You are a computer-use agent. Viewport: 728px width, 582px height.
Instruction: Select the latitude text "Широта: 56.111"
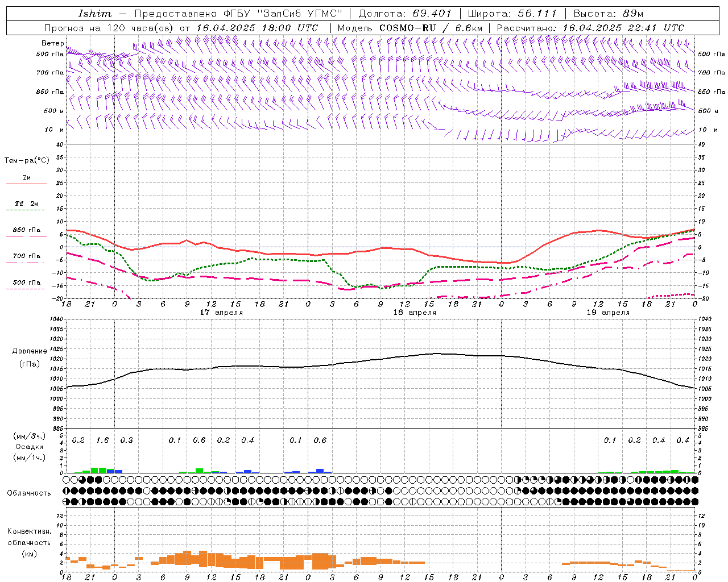click(512, 14)
